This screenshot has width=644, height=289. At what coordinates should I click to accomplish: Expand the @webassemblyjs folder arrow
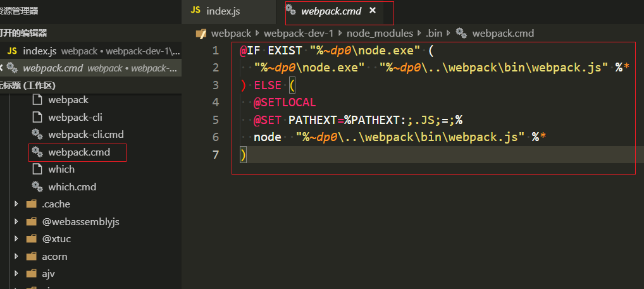16,222
